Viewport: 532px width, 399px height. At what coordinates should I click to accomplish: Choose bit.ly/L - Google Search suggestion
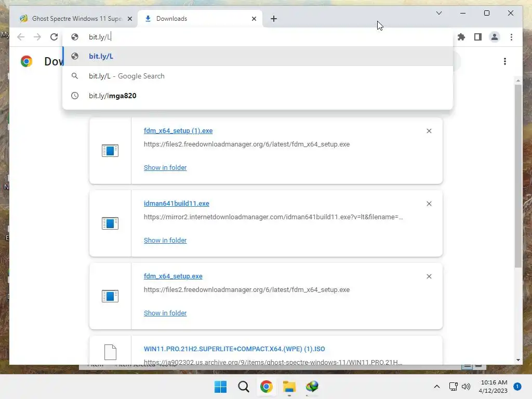click(x=258, y=76)
